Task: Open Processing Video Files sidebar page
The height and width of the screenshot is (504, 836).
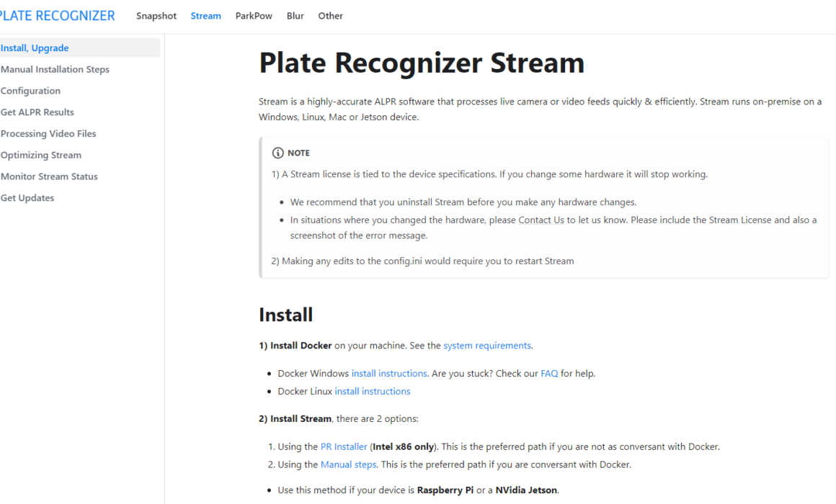Action: pyautogui.click(x=48, y=133)
